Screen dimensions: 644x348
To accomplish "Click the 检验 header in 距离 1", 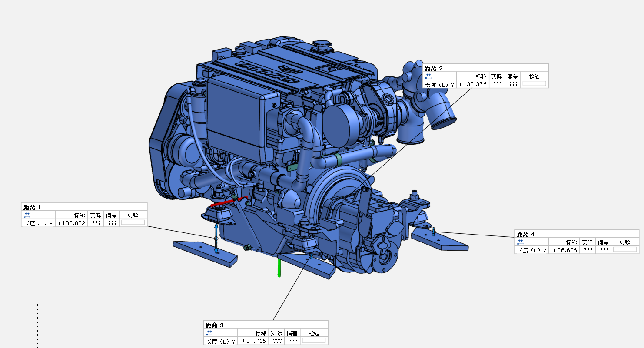I will (x=133, y=215).
